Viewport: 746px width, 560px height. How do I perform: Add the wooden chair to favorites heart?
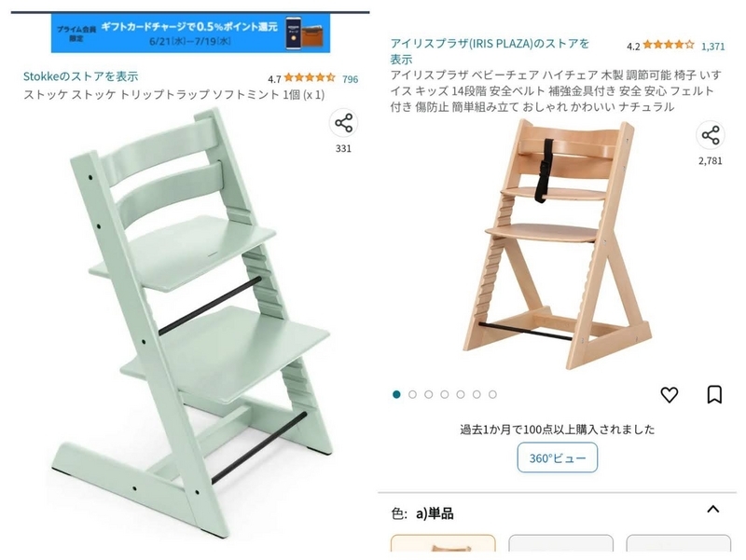[x=670, y=394]
